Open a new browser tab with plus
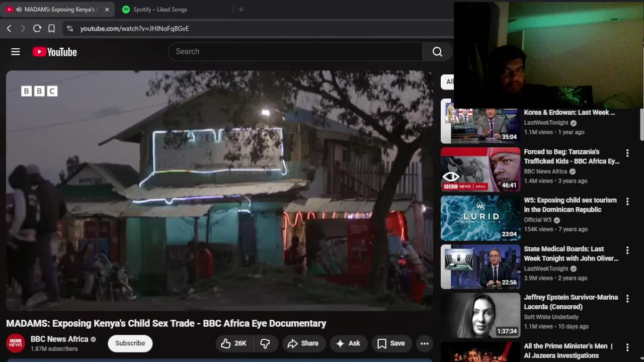Image resolution: width=644 pixels, height=362 pixels. click(x=241, y=10)
